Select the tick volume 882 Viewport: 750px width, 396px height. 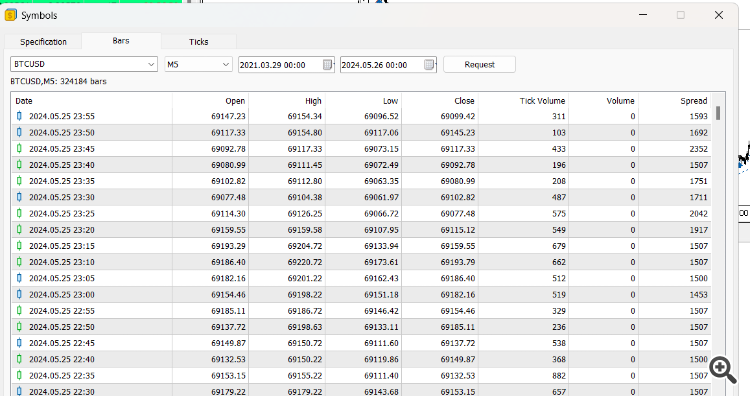click(559, 376)
